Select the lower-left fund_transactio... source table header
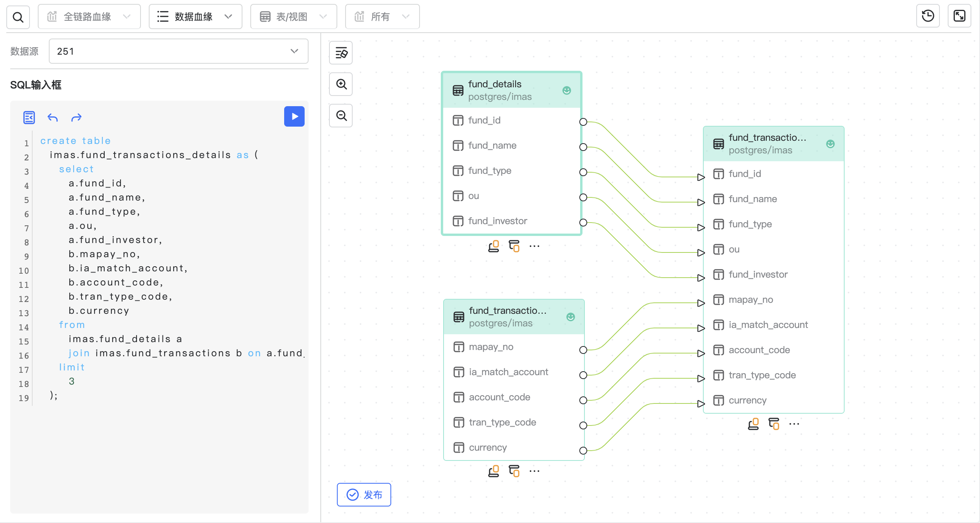980x523 pixels. (x=514, y=317)
